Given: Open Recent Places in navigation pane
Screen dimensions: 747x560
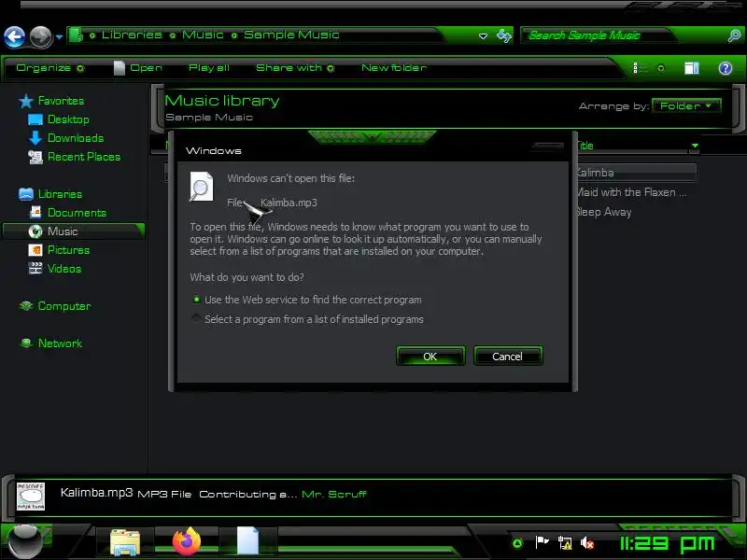Looking at the screenshot, I should click(x=84, y=157).
